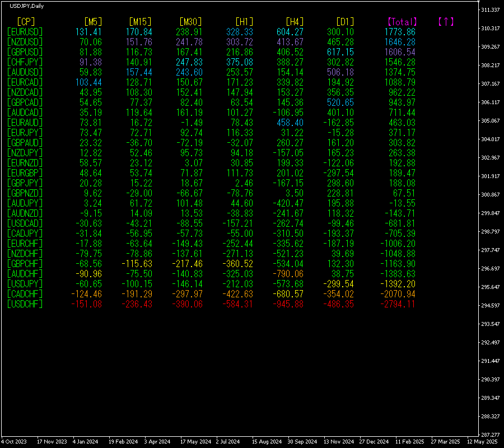
Task: Click USDCHF total value -2794.11
Action: (398, 304)
